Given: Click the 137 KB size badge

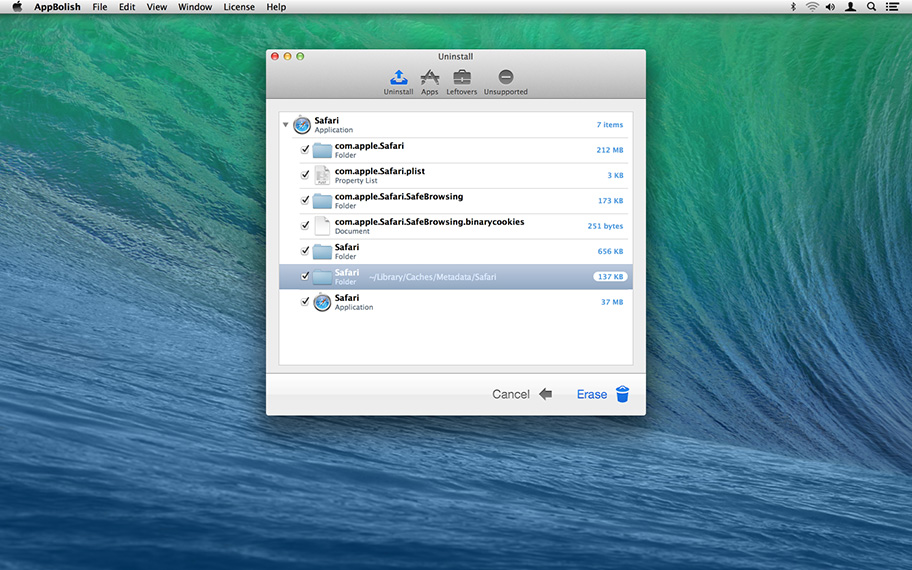Looking at the screenshot, I should click(610, 277).
